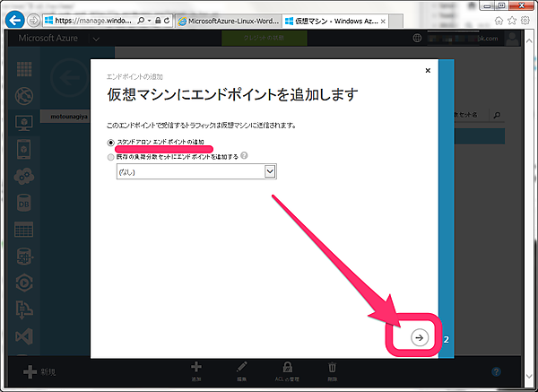This screenshot has height=392, width=538.
Task: Switch to MicrosoftAzure-Linux-Word browser tab
Action: pyautogui.click(x=227, y=20)
